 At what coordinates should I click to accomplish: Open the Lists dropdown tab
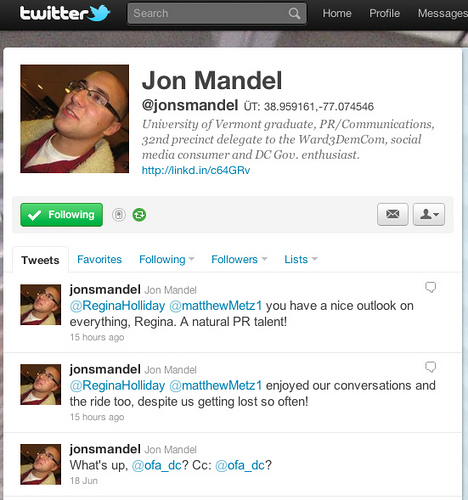[x=301, y=259]
